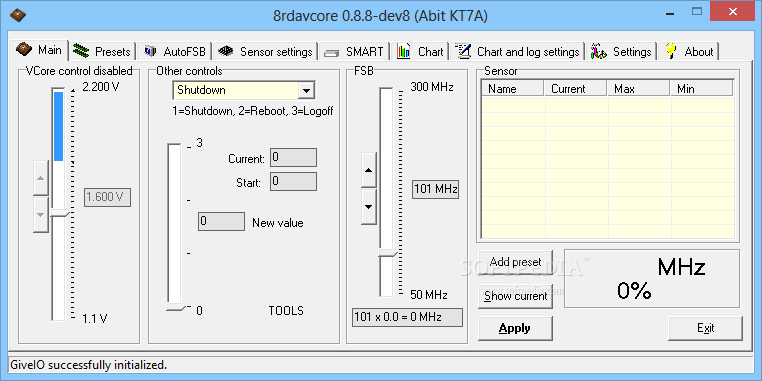The height and width of the screenshot is (381, 762).
Task: Click the Max column header
Action: coord(639,89)
